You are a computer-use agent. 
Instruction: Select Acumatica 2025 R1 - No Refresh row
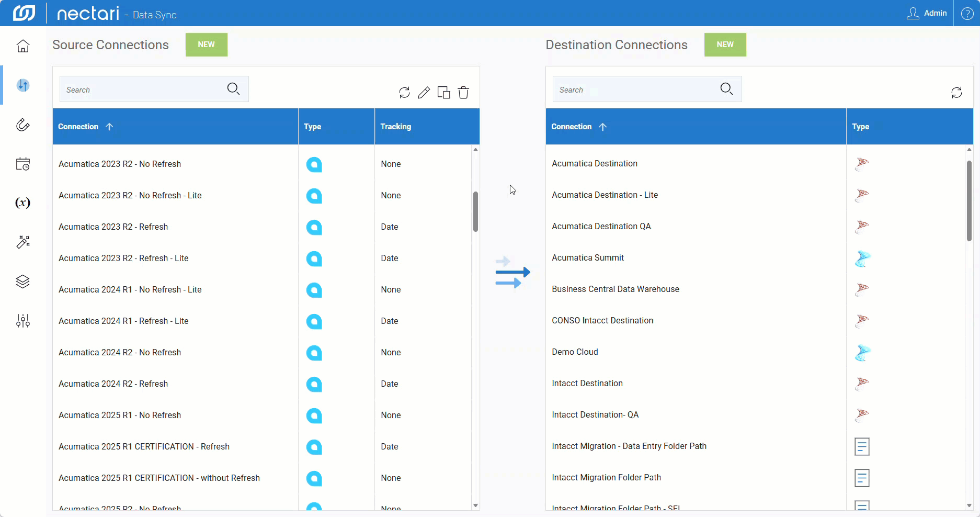tap(261, 415)
